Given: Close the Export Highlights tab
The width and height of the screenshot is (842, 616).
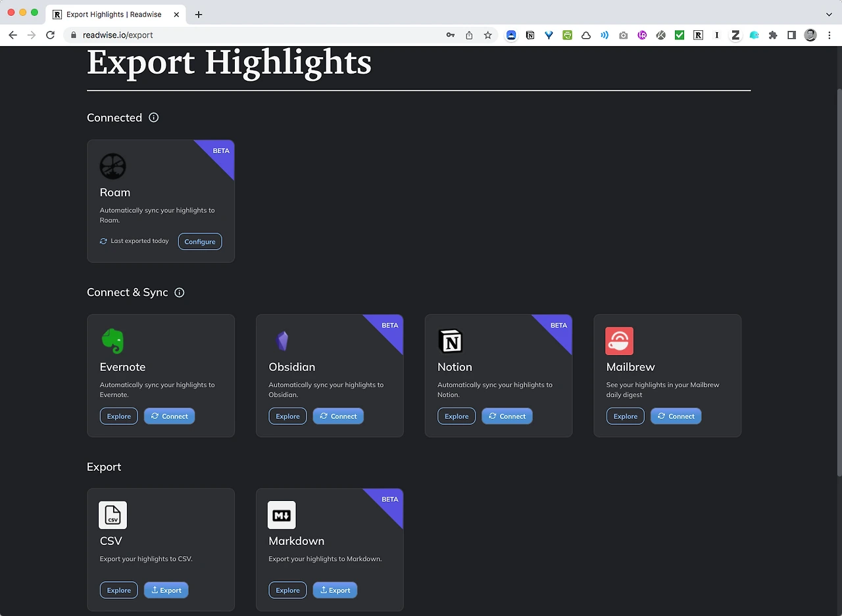Looking at the screenshot, I should click(x=176, y=14).
